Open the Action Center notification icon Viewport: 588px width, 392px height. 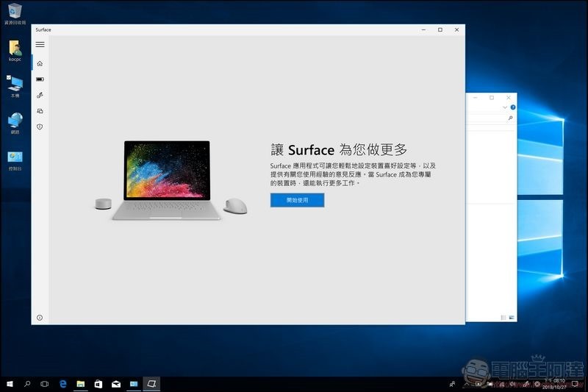pyautogui.click(x=576, y=384)
